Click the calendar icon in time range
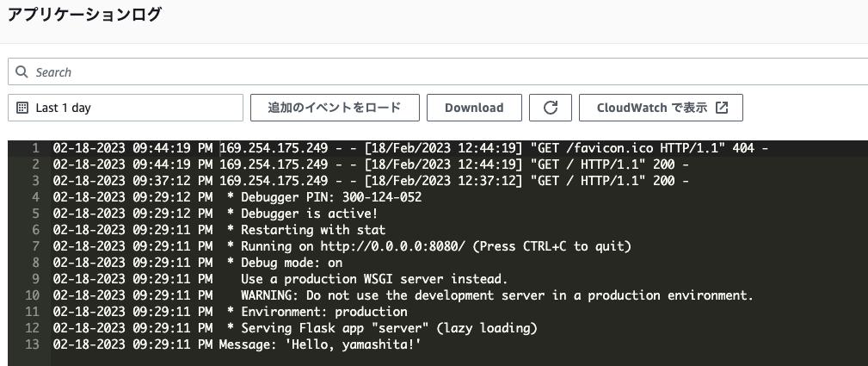 click(22, 108)
